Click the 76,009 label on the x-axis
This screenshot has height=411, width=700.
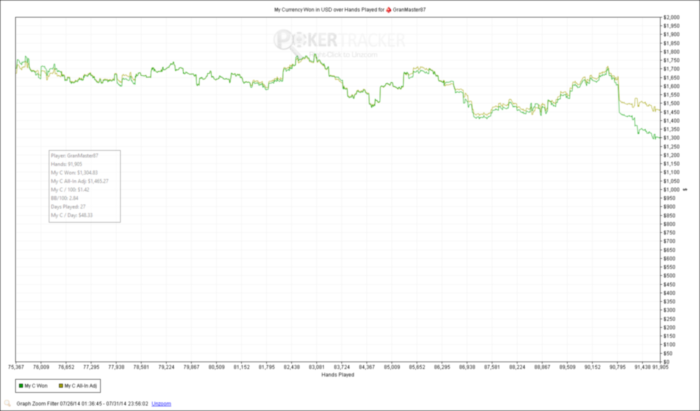tap(41, 367)
